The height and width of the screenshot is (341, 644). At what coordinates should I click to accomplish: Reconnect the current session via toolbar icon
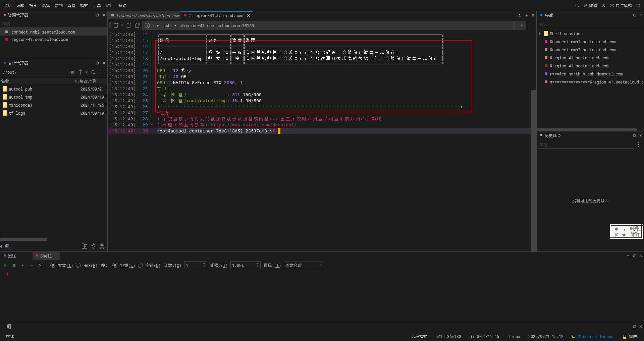click(x=129, y=25)
